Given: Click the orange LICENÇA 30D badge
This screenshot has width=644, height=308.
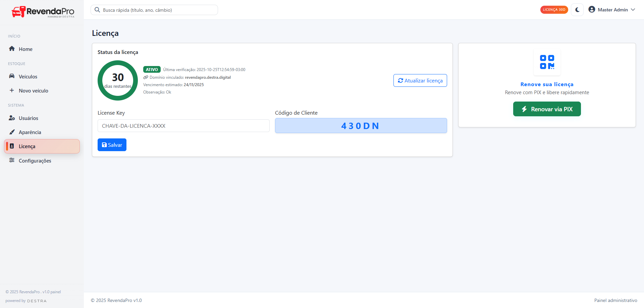Looking at the screenshot, I should point(554,10).
